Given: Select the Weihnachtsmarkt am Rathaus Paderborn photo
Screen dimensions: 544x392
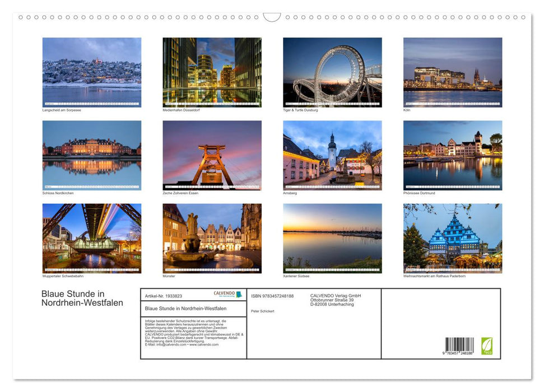Looking at the screenshot, I should [453, 238].
